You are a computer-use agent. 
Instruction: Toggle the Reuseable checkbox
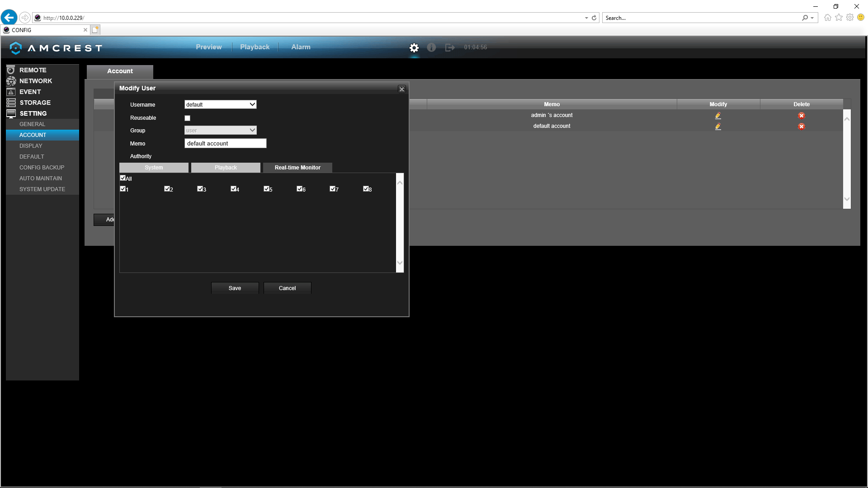click(x=187, y=118)
